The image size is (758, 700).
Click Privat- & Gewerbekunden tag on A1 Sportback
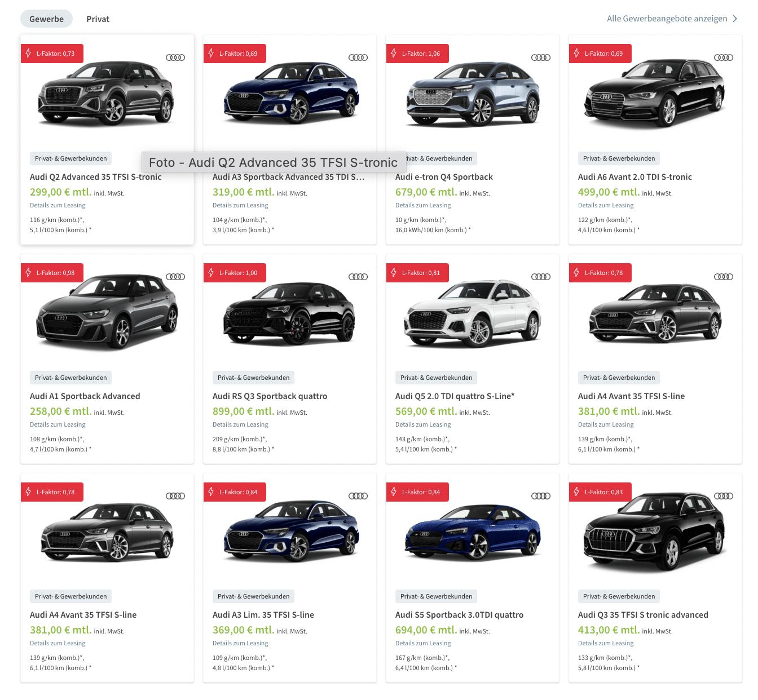point(71,378)
